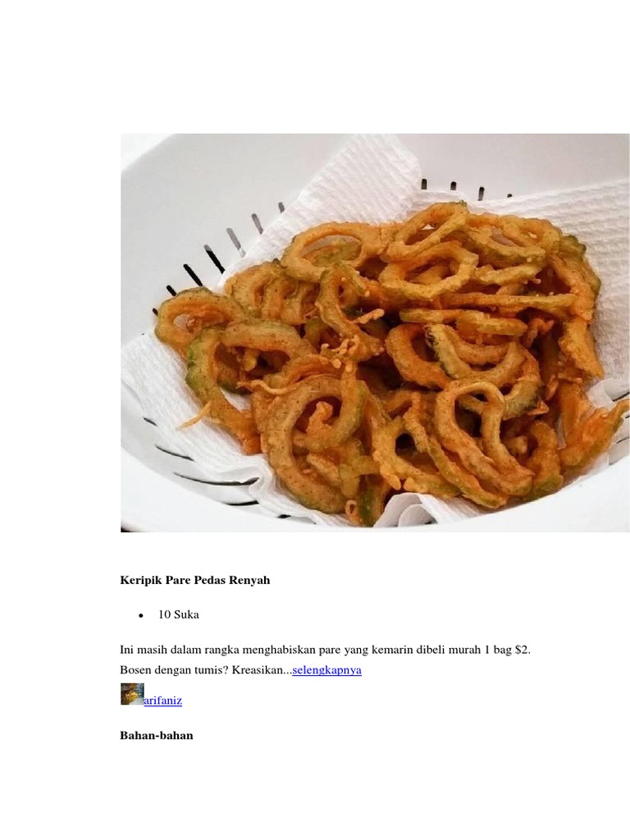
Task: Click the fried bitter gourd chips photo
Action: coord(375,333)
